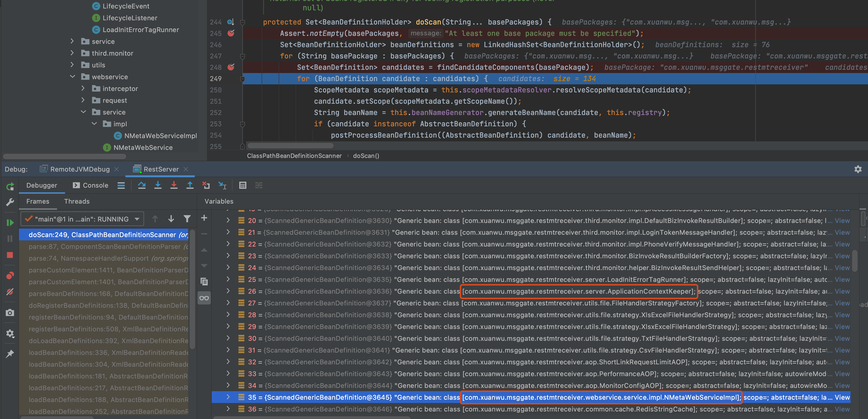Click Resume Program icon
Screen dimensions: 868x419
10,222
